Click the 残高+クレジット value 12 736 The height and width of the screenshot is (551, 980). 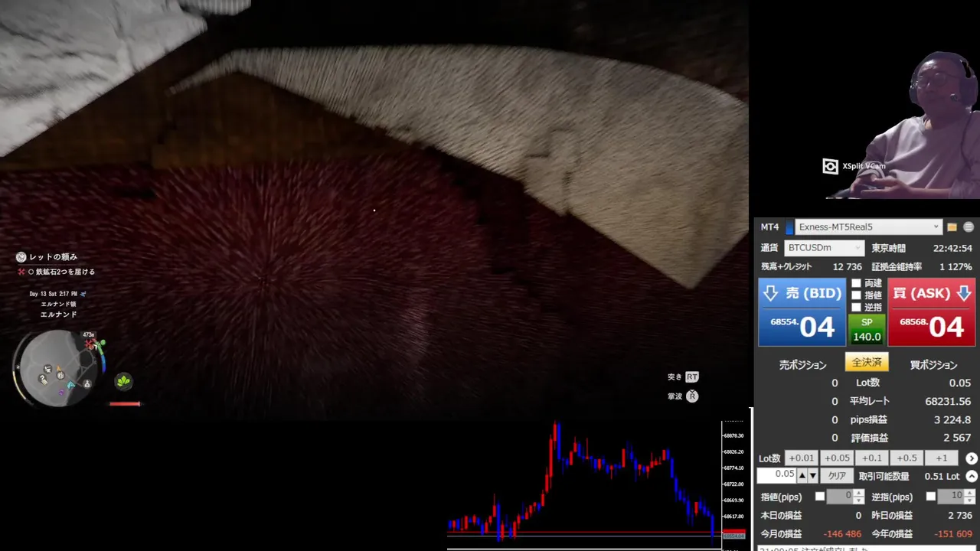click(x=848, y=267)
